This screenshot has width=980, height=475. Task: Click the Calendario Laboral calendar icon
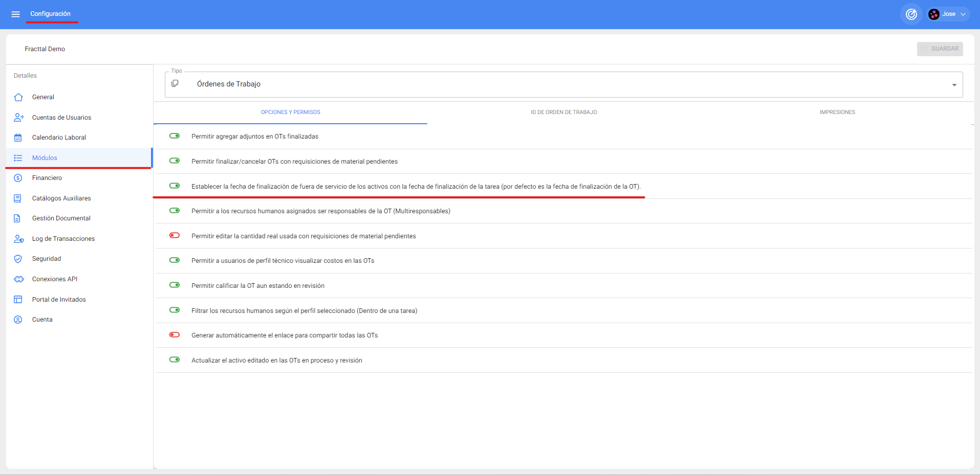18,138
